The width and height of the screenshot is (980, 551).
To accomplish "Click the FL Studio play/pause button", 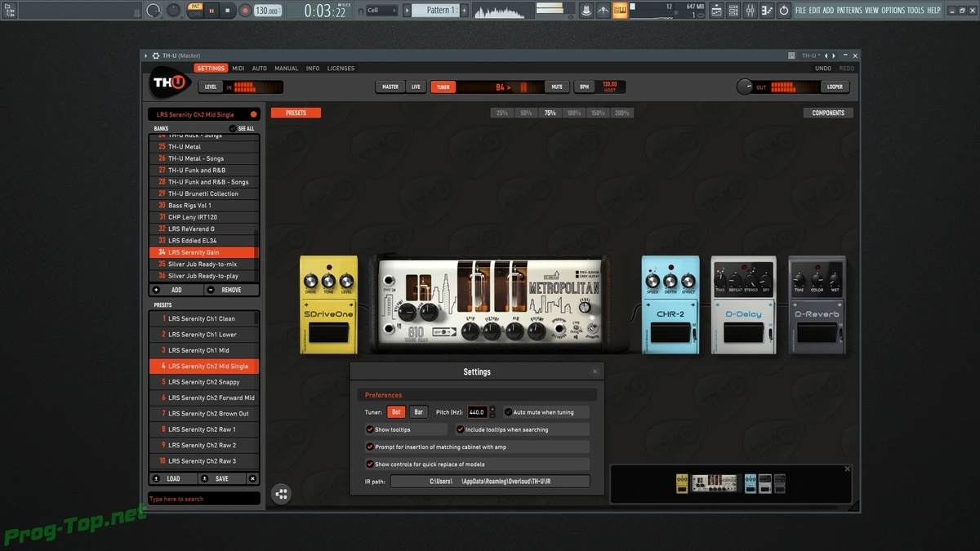I will pyautogui.click(x=211, y=11).
